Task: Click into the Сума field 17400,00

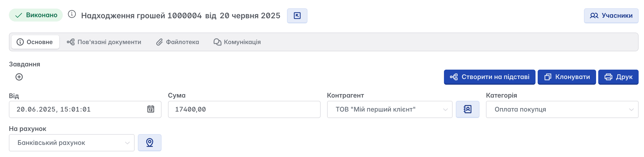Action: pos(244,109)
